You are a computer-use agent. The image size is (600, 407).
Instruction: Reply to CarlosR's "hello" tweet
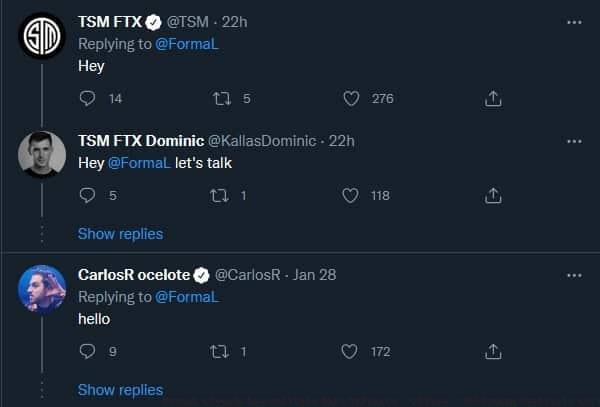(87, 351)
